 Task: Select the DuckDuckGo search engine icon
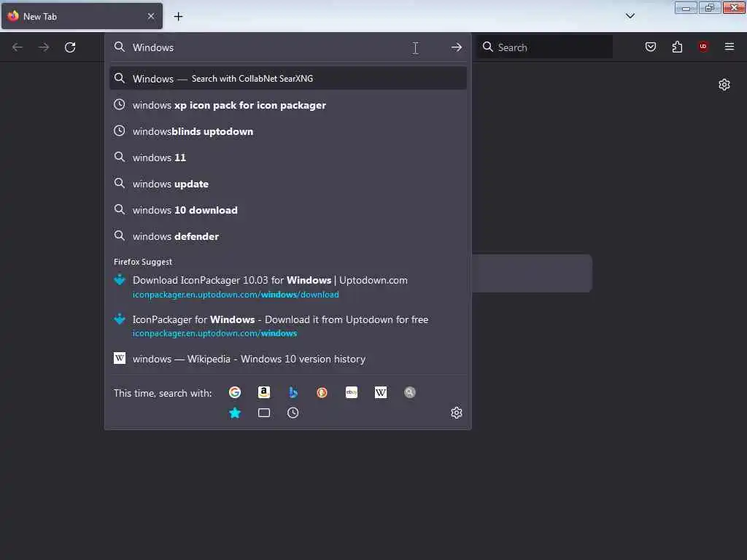[322, 392]
